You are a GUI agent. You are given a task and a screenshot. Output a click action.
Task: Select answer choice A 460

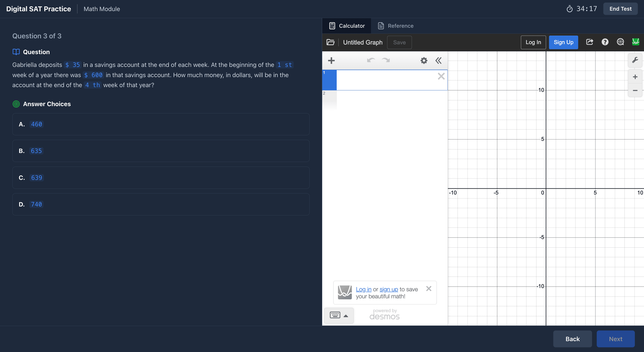coord(161,124)
